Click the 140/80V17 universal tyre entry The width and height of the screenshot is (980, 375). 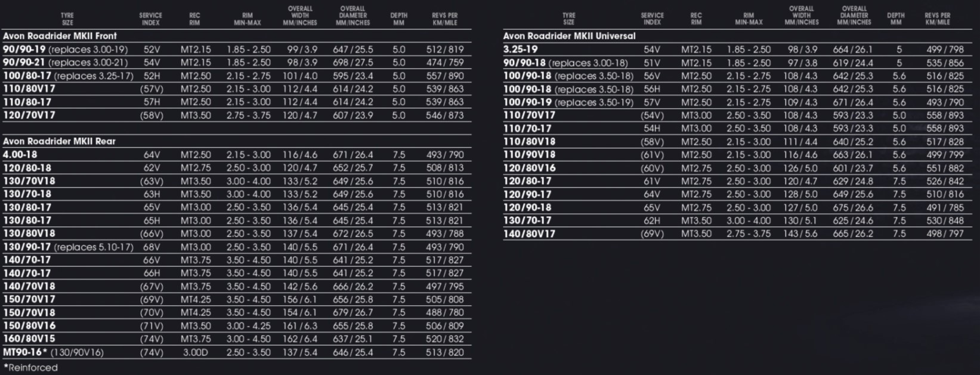(x=529, y=234)
